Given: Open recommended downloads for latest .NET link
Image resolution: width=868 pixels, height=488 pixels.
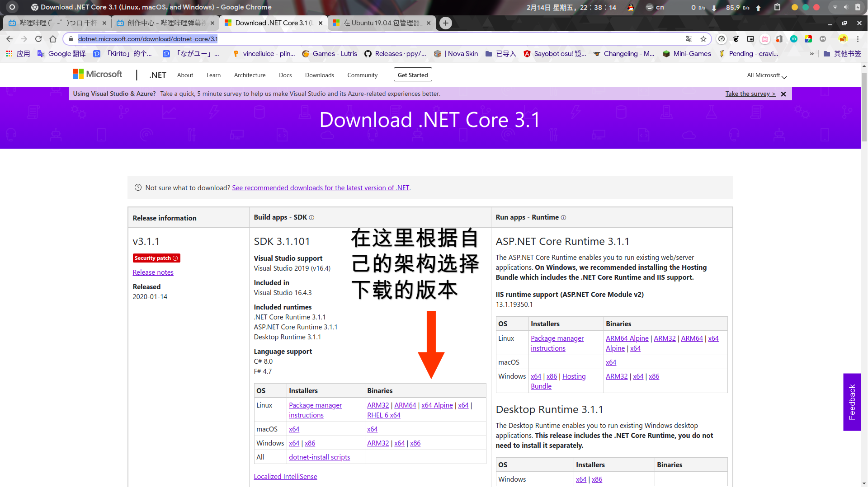Looking at the screenshot, I should (321, 188).
